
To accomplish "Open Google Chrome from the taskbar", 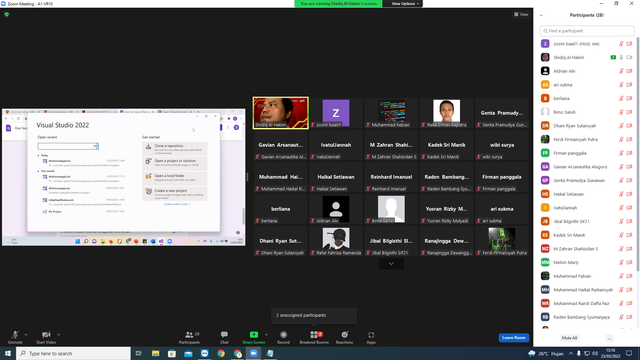I will [x=221, y=353].
